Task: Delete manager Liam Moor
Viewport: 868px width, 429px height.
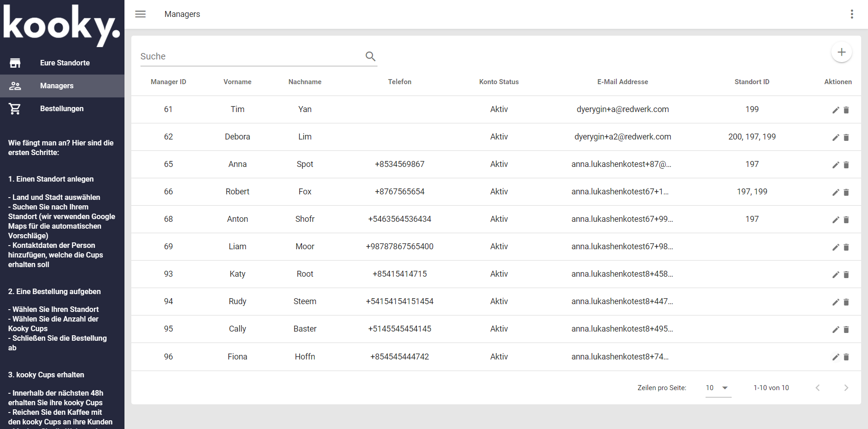Action: tap(846, 247)
